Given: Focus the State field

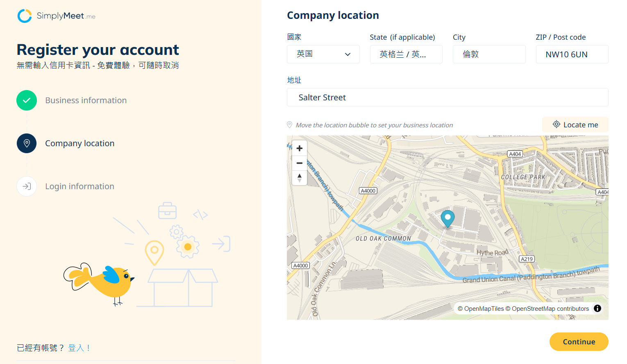Looking at the screenshot, I should [x=406, y=54].
